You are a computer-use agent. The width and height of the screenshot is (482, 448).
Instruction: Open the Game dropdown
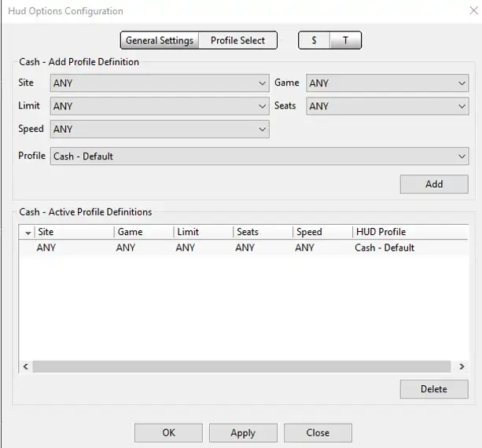[x=388, y=83]
